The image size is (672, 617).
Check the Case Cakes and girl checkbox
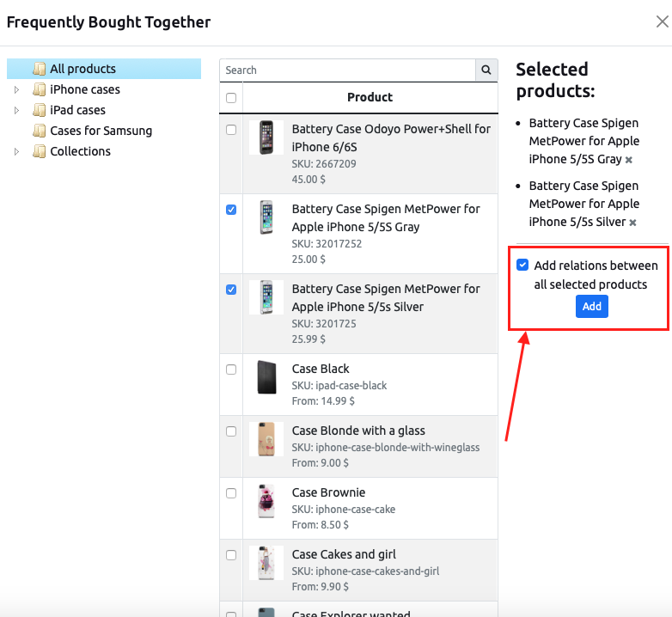(231, 555)
